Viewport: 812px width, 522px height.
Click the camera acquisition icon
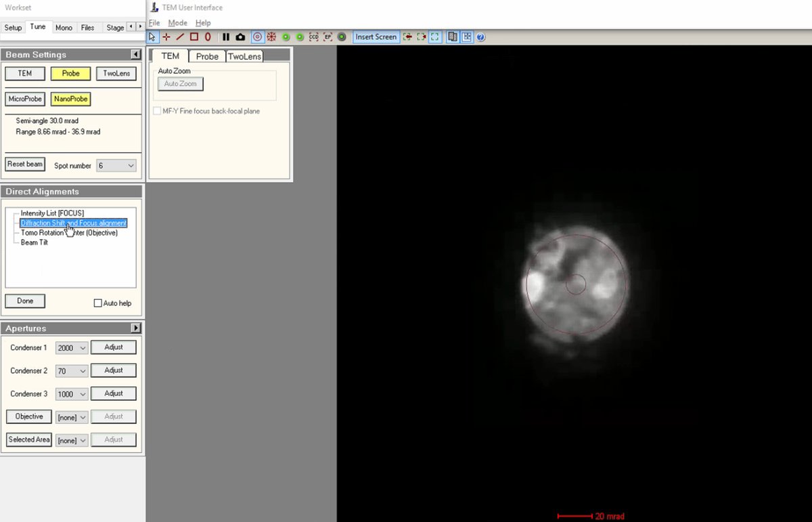pos(240,37)
